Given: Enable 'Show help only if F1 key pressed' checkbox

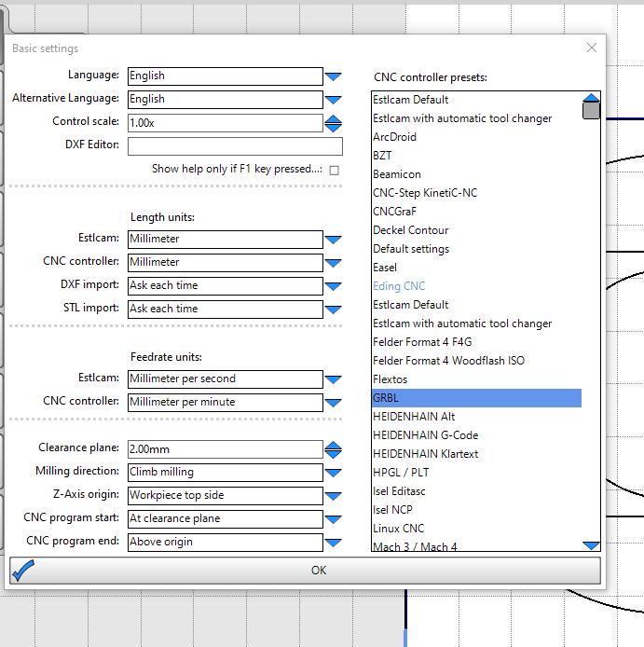Looking at the screenshot, I should pos(334,170).
